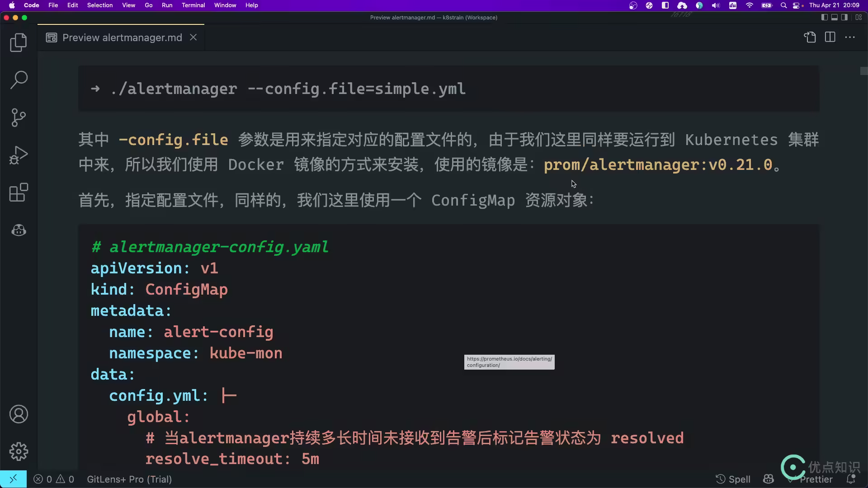This screenshot has width=868, height=488.
Task: Open the remote window indicator in status bar
Action: 13,479
